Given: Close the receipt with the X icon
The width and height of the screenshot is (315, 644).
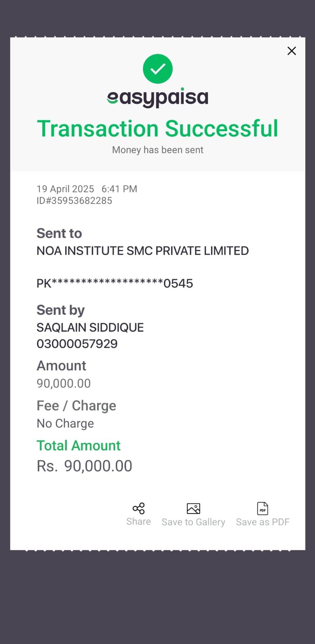Looking at the screenshot, I should 292,51.
